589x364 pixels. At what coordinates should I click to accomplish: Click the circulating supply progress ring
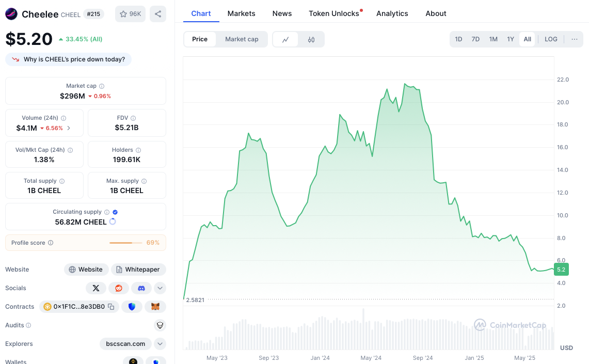coord(113,221)
